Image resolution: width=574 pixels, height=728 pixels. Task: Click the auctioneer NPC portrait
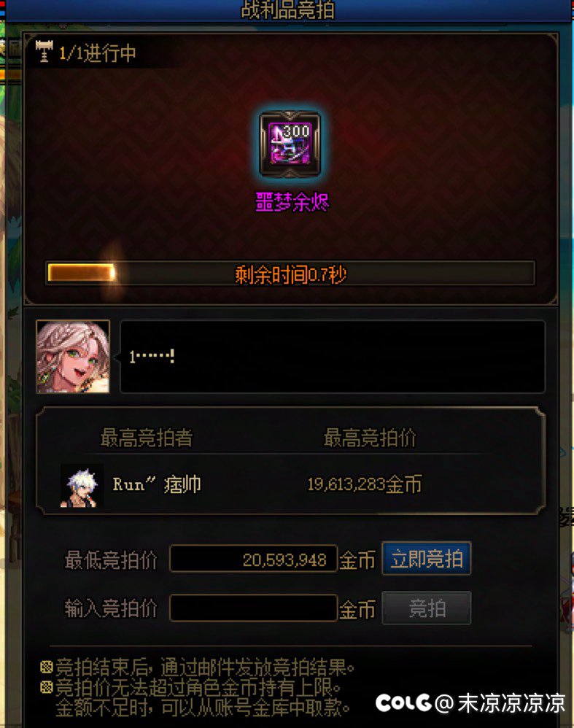[73, 357]
